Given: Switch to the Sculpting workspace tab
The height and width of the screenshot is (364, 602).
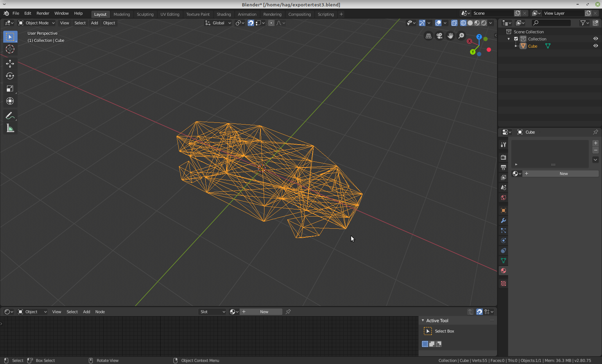Looking at the screenshot, I should coord(145,14).
